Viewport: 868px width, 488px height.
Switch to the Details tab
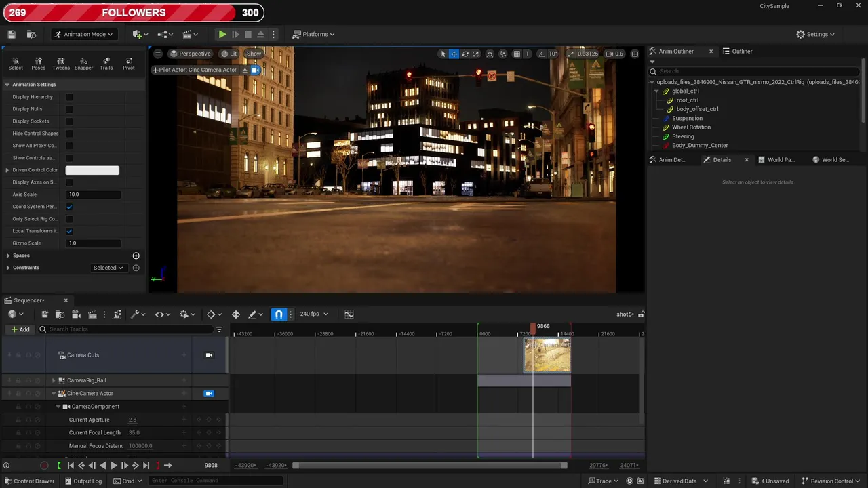pyautogui.click(x=722, y=159)
